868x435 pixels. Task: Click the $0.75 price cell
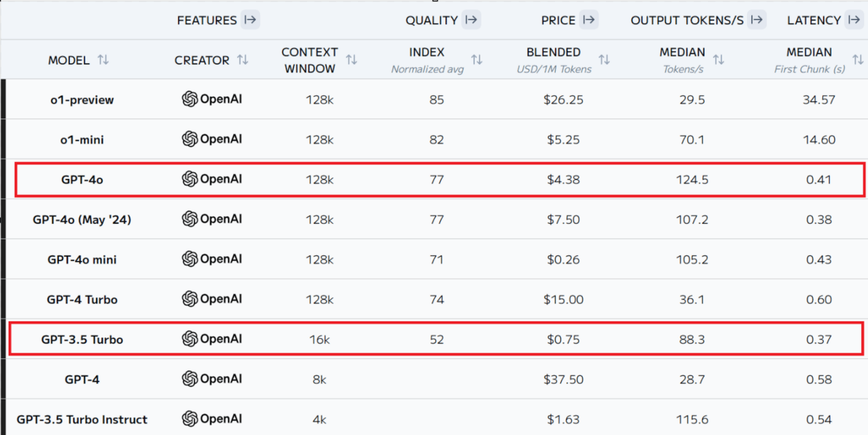tap(563, 340)
